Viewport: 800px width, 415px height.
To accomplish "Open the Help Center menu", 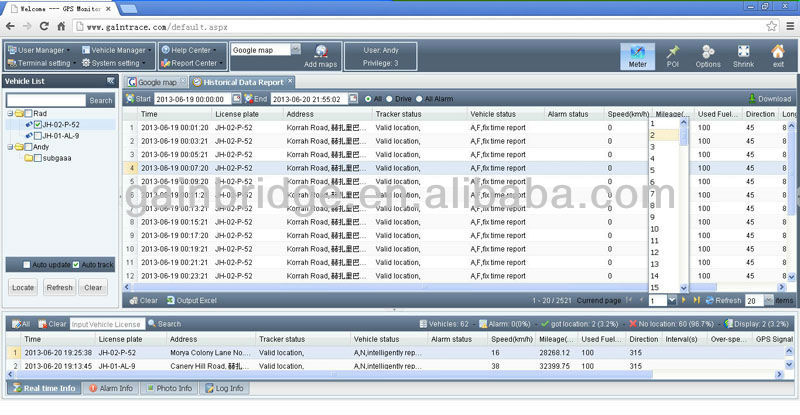I will click(x=189, y=50).
